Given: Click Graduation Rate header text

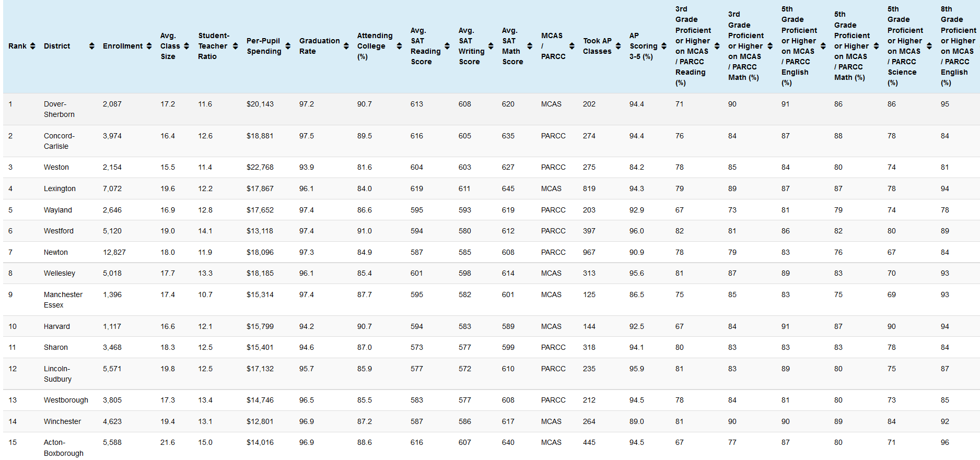Looking at the screenshot, I should coord(319,46).
